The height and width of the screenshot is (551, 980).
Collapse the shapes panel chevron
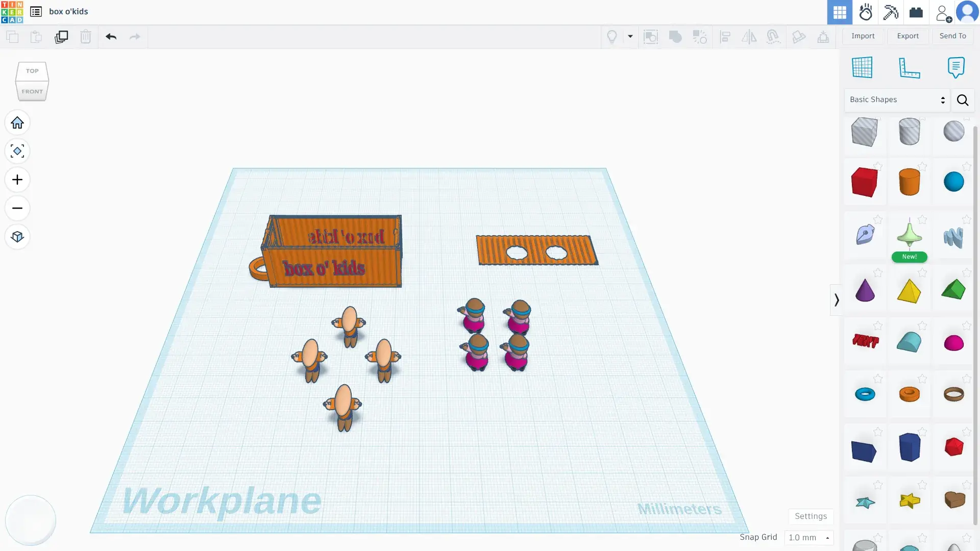click(836, 300)
